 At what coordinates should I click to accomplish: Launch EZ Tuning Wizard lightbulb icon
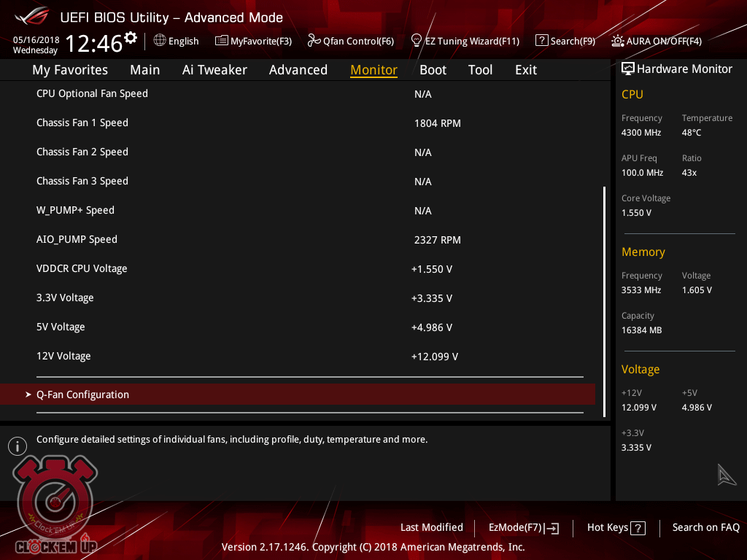coord(417,40)
